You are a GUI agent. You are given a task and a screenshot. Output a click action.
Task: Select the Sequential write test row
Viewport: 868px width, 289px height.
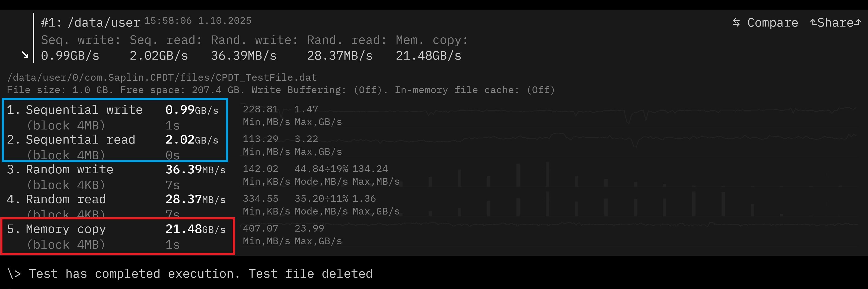(x=114, y=117)
